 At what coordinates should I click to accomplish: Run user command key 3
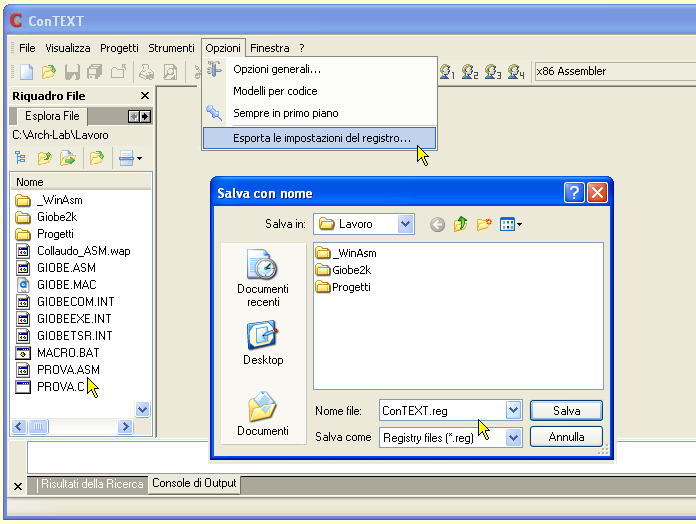click(493, 71)
